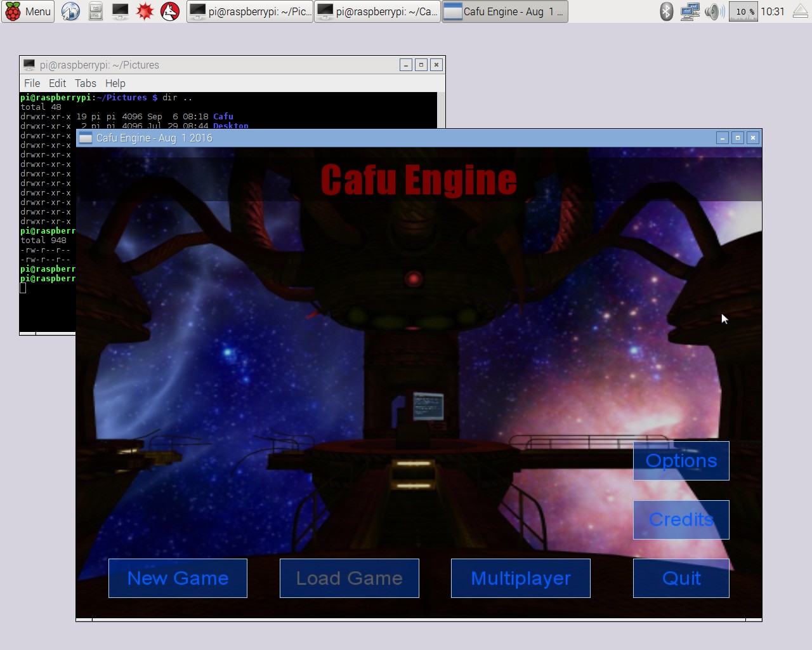Click terminal window title bar icon
This screenshot has height=650, width=812.
point(29,65)
